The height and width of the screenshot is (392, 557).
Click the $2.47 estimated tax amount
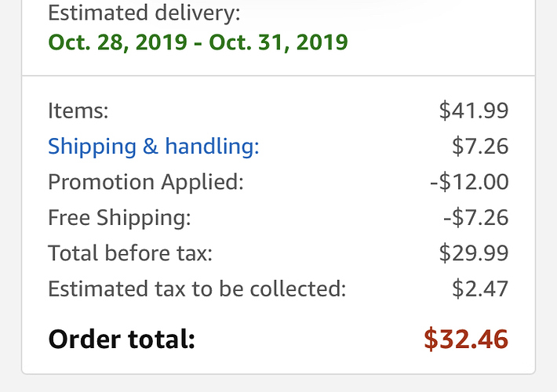[480, 289]
